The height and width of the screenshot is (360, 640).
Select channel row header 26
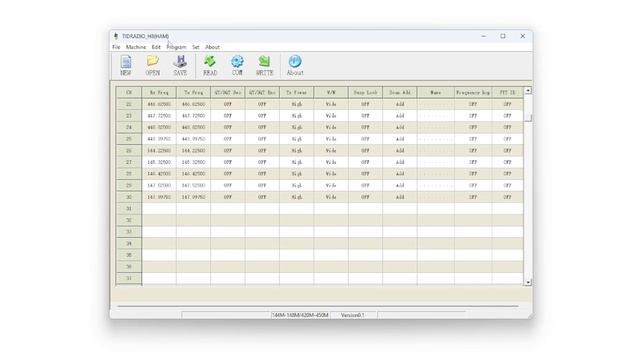pyautogui.click(x=129, y=151)
